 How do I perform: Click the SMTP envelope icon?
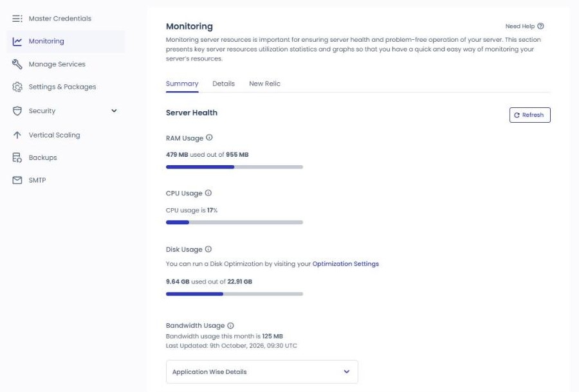pyautogui.click(x=17, y=180)
